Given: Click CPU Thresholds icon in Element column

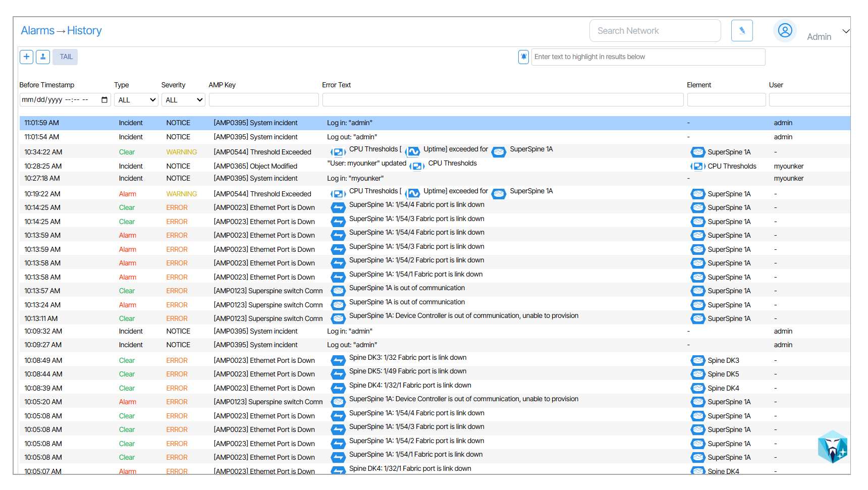Looking at the screenshot, I should [x=697, y=166].
